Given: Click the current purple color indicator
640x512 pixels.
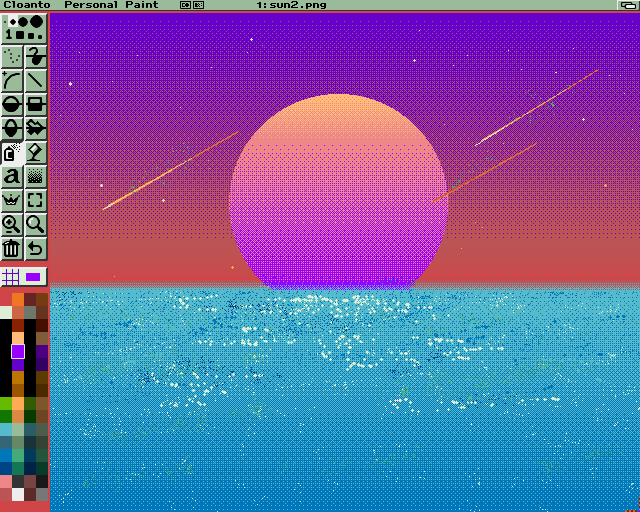Looking at the screenshot, I should tap(34, 276).
